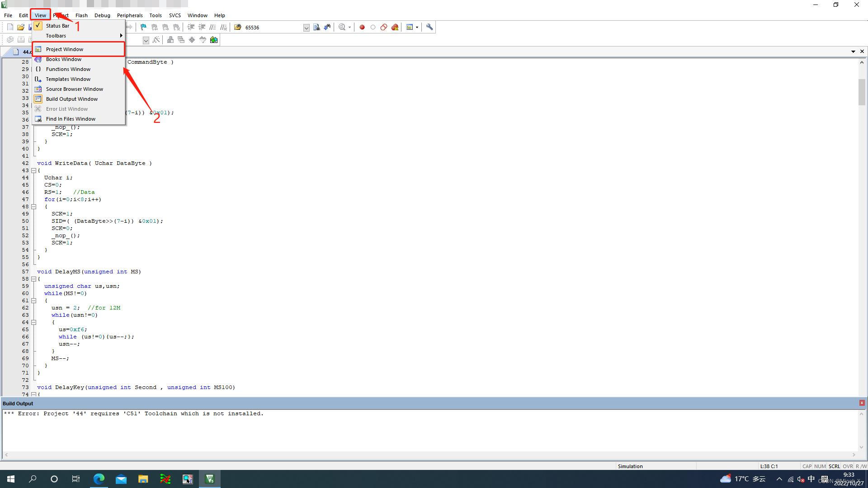Click the Insert Bookmark flag icon
The width and height of the screenshot is (868, 488).
143,27
